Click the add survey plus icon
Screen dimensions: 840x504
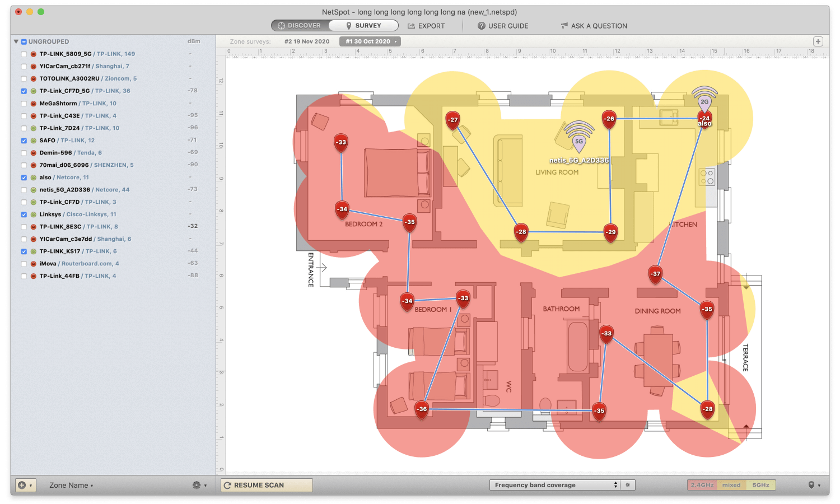(x=818, y=41)
